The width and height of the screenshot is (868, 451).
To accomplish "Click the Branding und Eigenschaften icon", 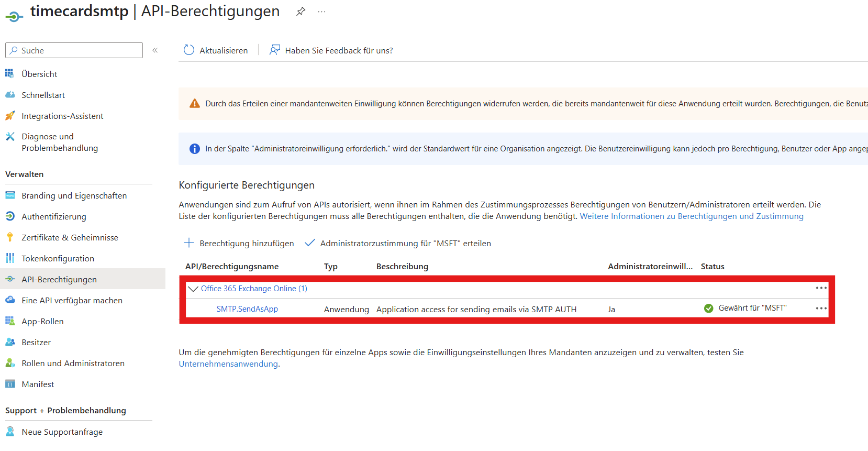I will pyautogui.click(x=10, y=195).
